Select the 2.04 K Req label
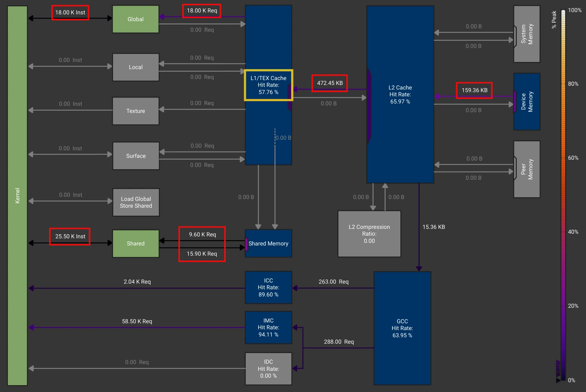 point(137,282)
